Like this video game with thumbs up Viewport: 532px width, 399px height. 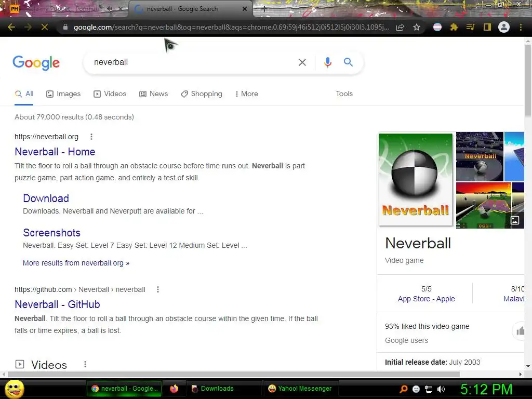[520, 331]
